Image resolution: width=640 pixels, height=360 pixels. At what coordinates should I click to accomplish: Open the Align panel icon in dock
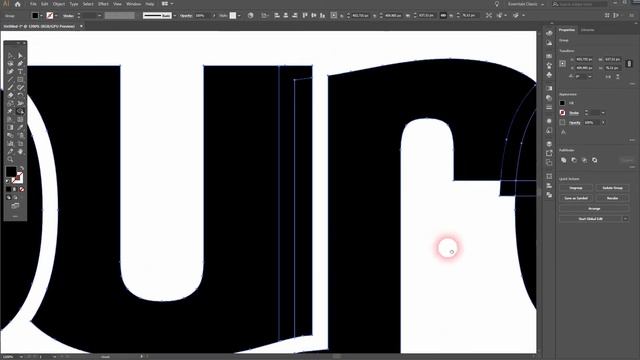(549, 186)
